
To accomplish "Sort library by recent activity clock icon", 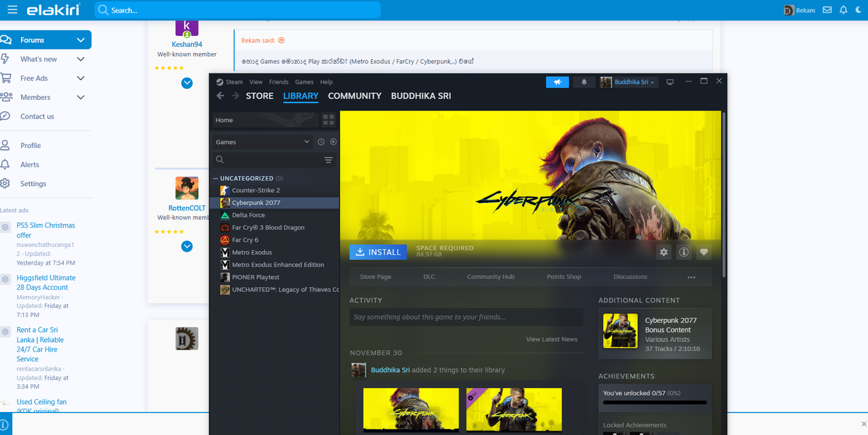I will click(321, 142).
